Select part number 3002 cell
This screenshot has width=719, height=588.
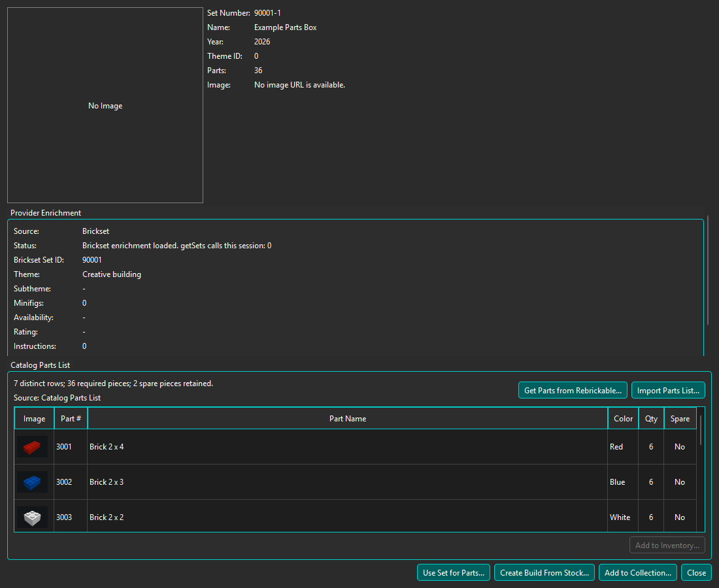[71, 482]
